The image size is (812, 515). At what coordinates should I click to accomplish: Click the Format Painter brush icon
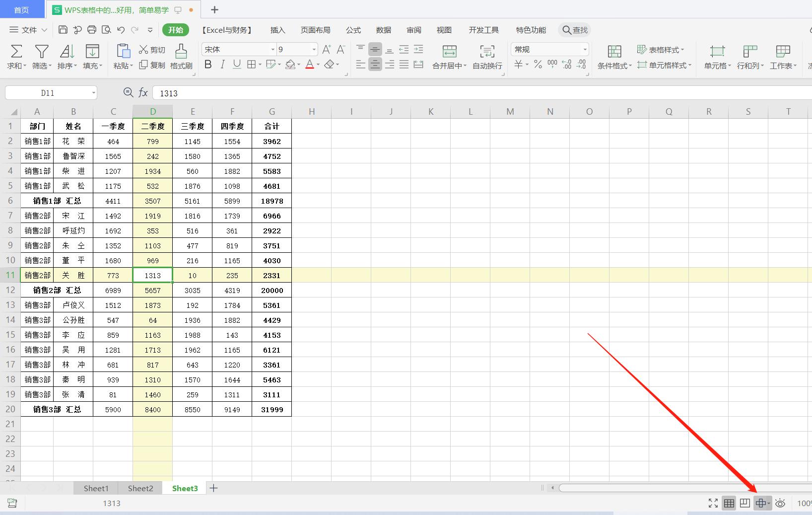pos(181,52)
